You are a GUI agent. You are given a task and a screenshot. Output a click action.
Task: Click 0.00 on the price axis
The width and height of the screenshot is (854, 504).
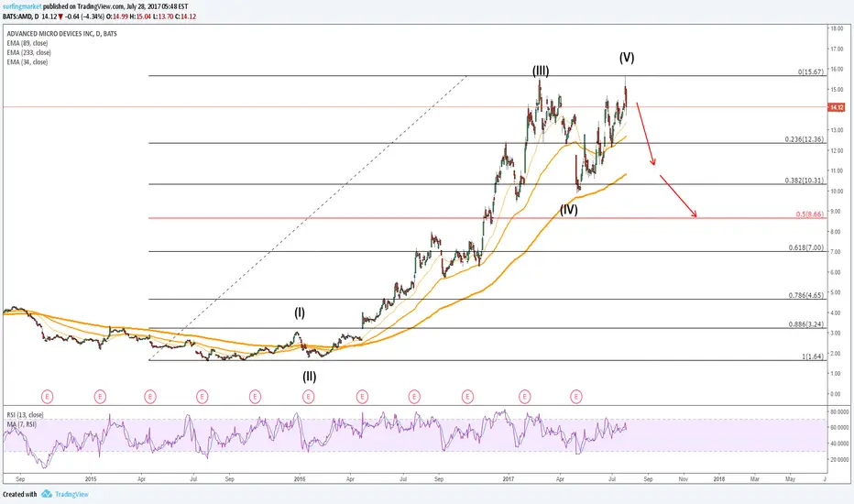pyautogui.click(x=837, y=394)
